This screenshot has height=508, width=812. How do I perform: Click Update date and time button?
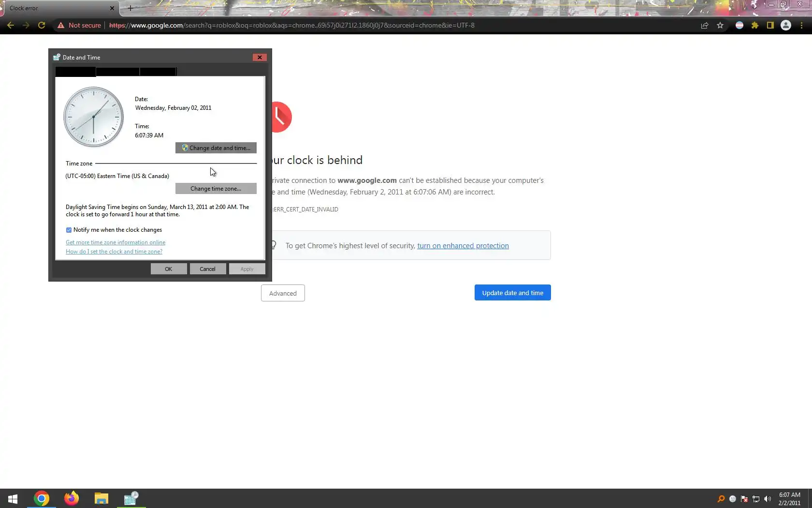click(x=513, y=293)
